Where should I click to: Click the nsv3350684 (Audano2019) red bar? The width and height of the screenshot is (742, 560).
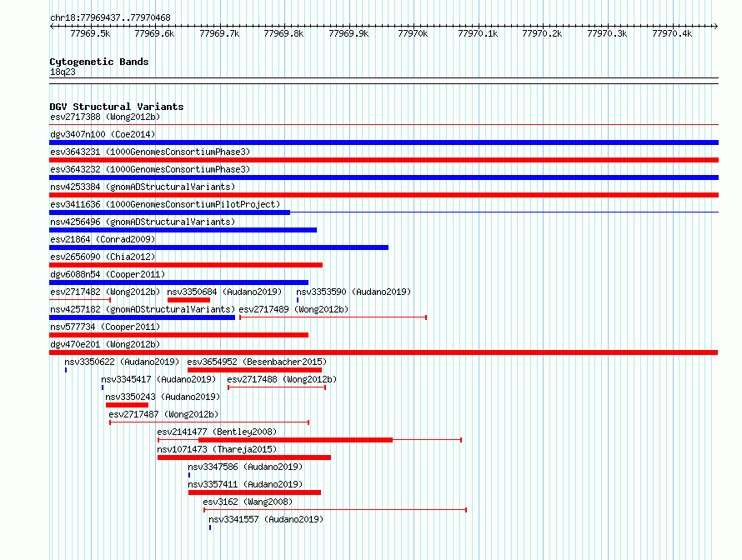coord(188,300)
